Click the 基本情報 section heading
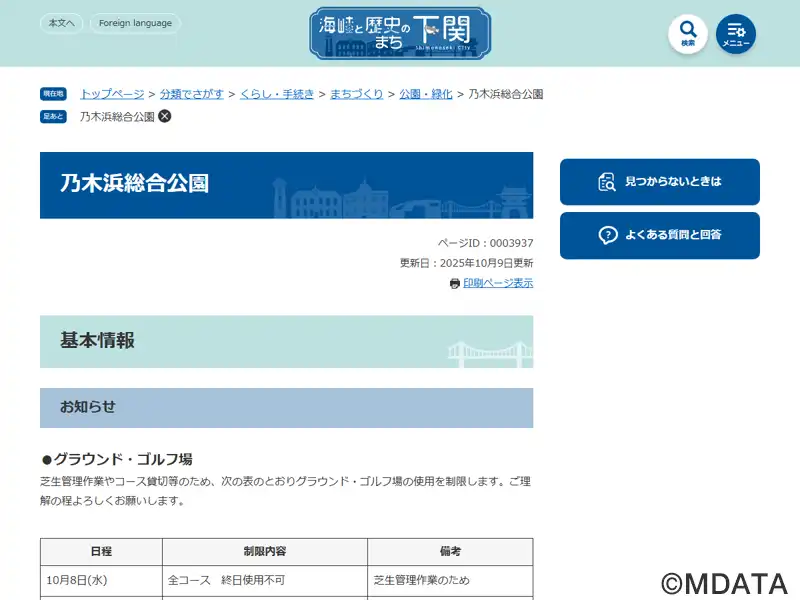This screenshot has height=600, width=800. coord(97,341)
